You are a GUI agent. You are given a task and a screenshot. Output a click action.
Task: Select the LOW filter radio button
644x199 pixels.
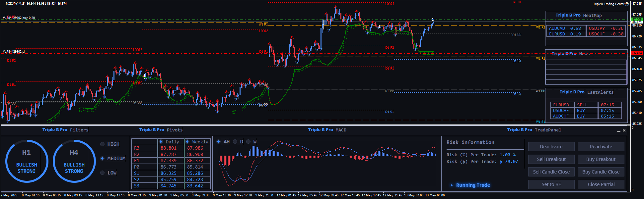(x=103, y=173)
